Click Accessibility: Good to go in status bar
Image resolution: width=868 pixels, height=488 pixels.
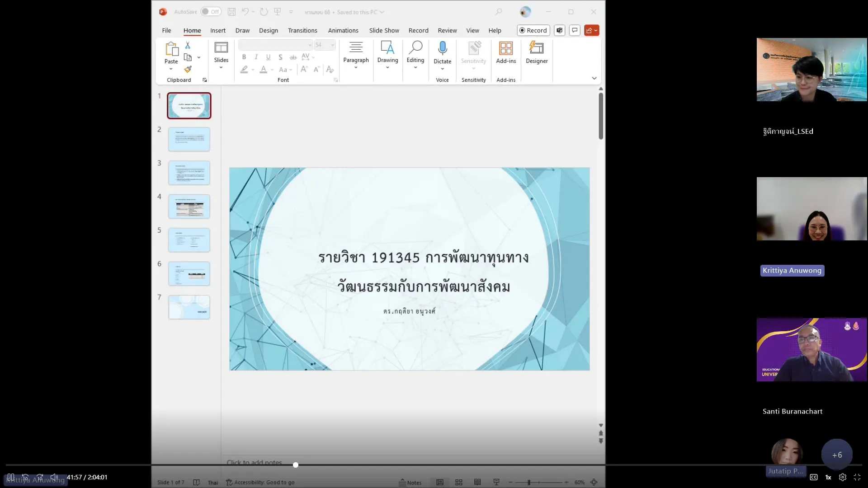260,482
